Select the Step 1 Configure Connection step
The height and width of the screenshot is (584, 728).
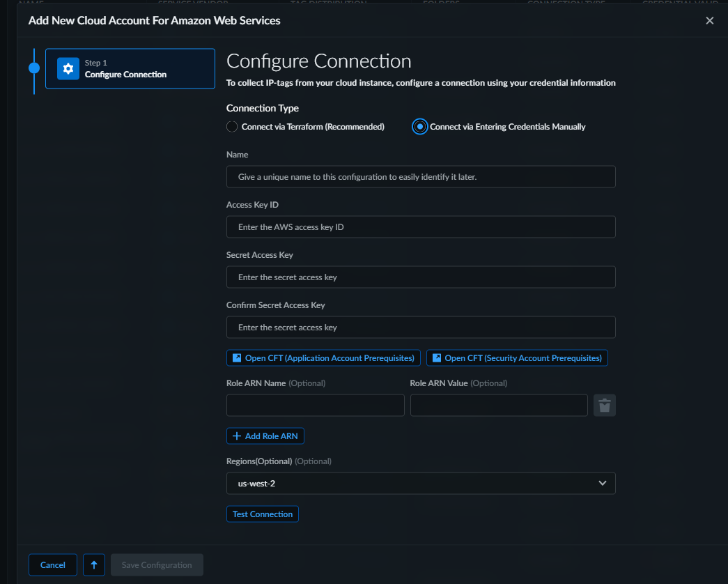130,68
